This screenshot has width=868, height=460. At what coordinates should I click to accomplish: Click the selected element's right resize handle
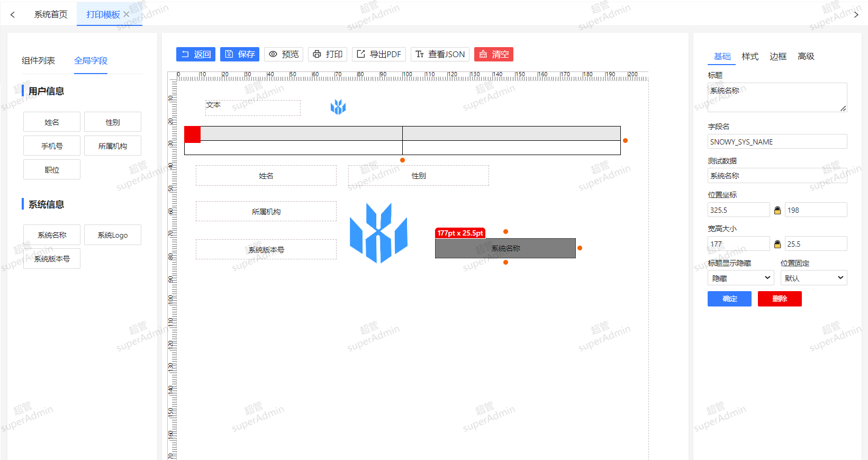[580, 248]
